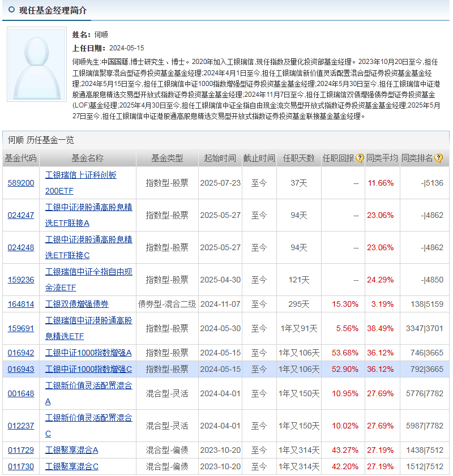Open fund code link 024248

(21, 247)
